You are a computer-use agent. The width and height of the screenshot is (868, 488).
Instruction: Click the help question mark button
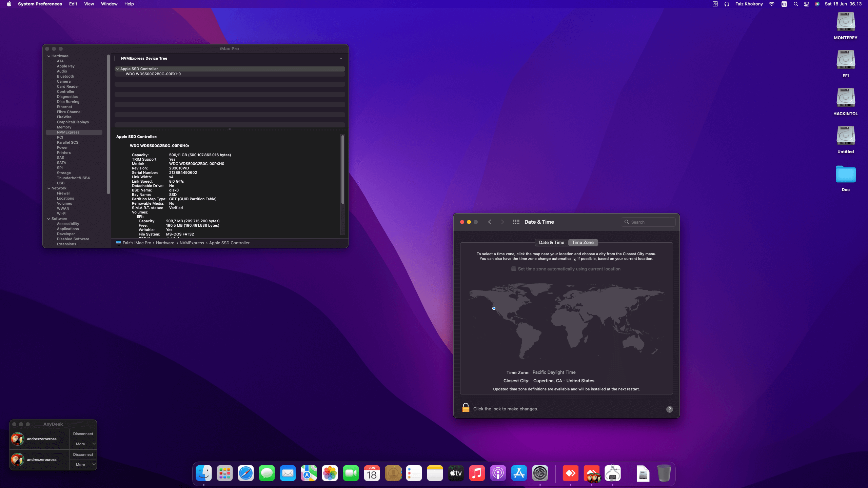tap(669, 409)
